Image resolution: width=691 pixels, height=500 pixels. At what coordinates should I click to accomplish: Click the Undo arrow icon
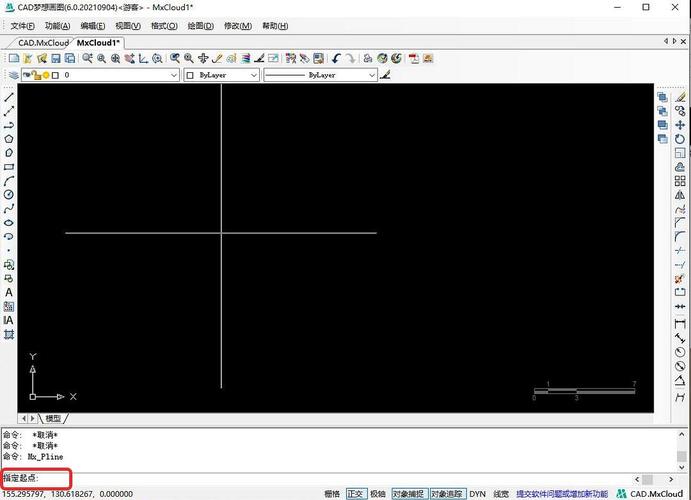click(336, 59)
